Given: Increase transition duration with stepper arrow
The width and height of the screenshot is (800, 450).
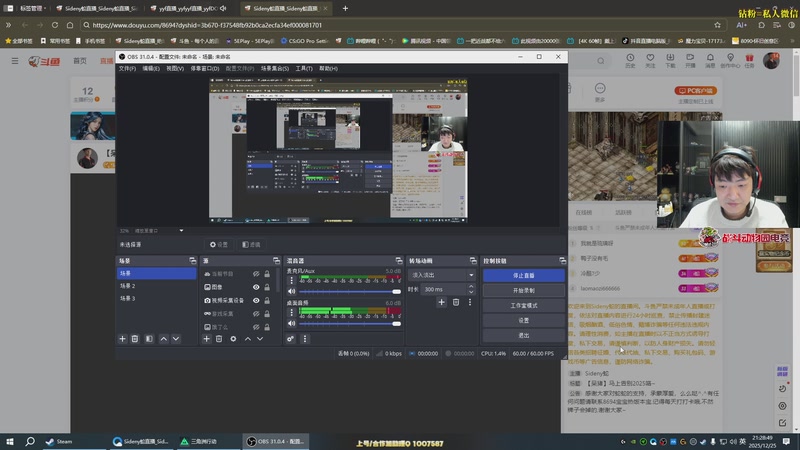Looking at the screenshot, I should 471,287.
